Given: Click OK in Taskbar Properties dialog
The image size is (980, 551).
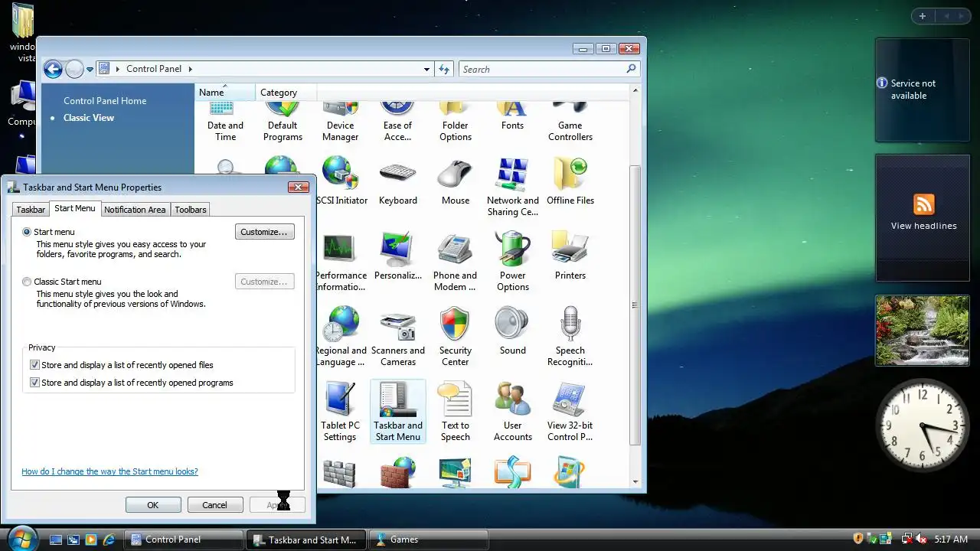Looking at the screenshot, I should point(153,505).
